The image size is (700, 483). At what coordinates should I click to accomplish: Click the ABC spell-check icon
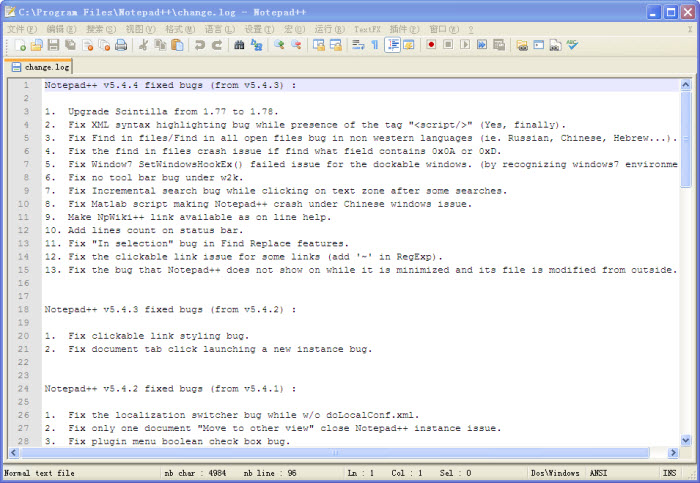pyautogui.click(x=572, y=45)
